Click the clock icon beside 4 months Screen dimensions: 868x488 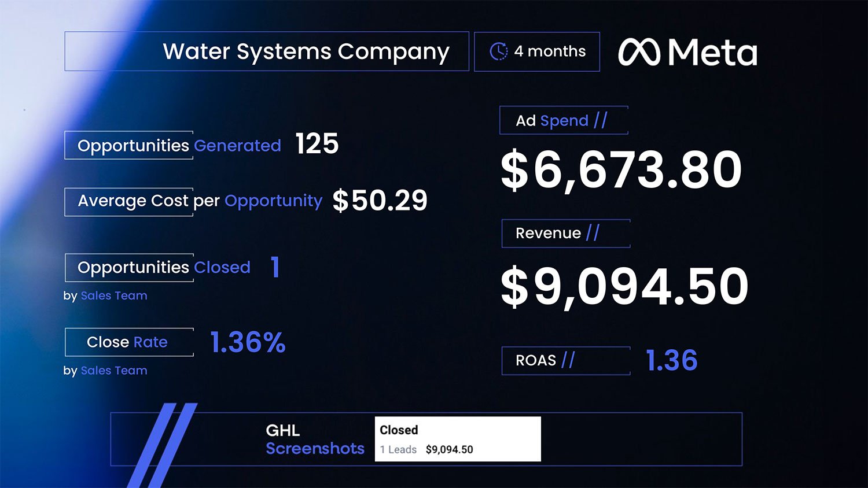pos(498,51)
